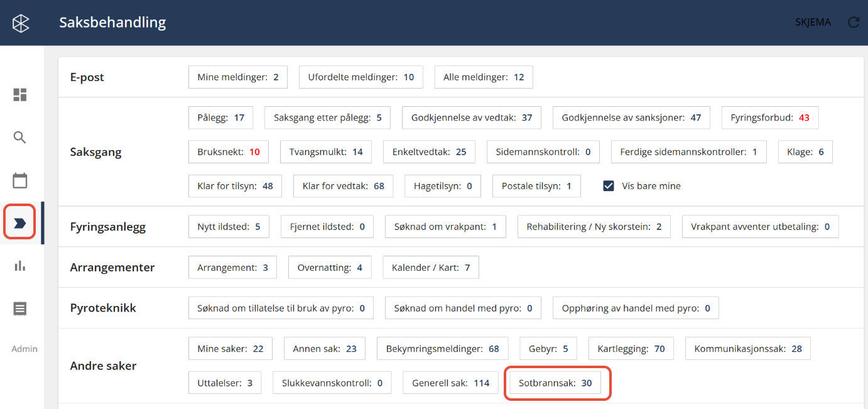Open Opphøring av handel med pyro: 0

(636, 308)
